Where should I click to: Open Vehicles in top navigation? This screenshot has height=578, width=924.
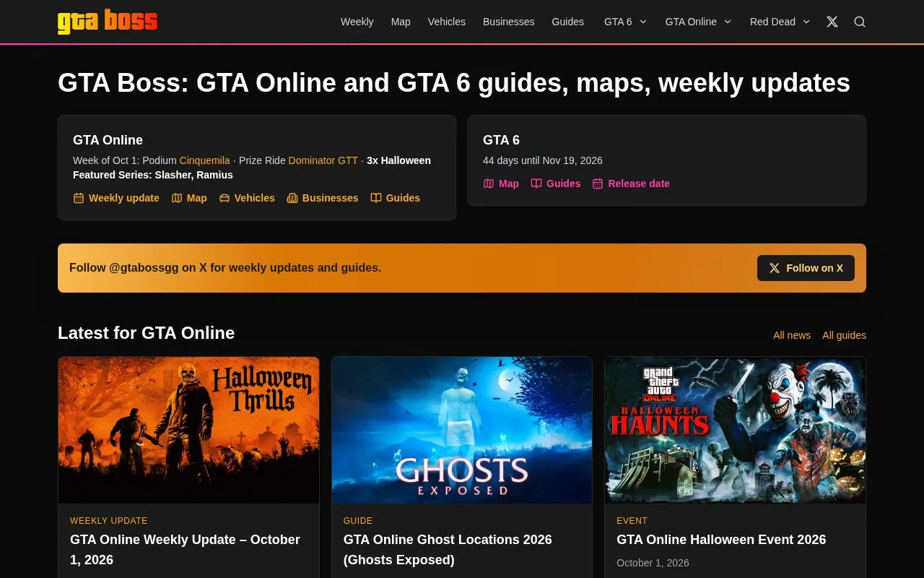click(447, 22)
